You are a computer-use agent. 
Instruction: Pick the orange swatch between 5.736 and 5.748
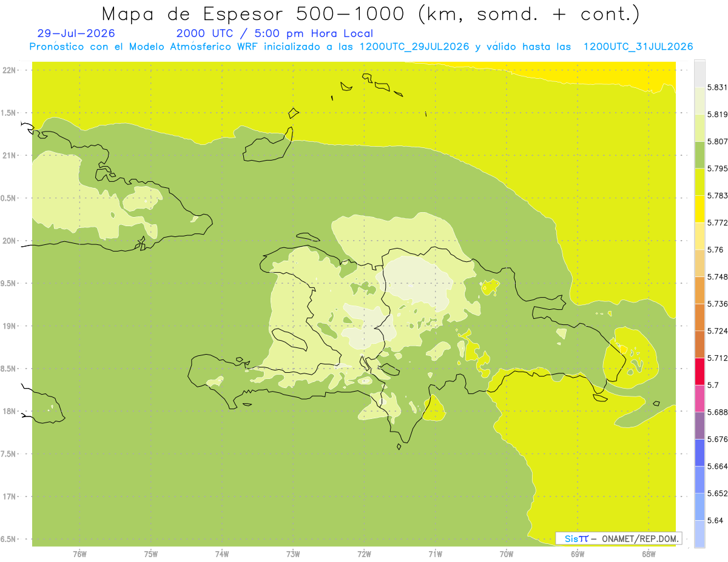[x=699, y=290]
